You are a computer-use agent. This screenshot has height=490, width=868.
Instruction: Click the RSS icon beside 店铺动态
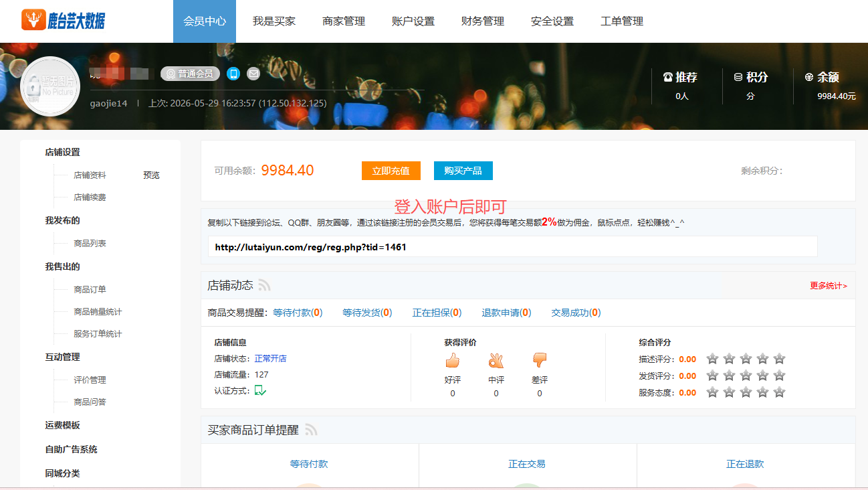(x=265, y=285)
